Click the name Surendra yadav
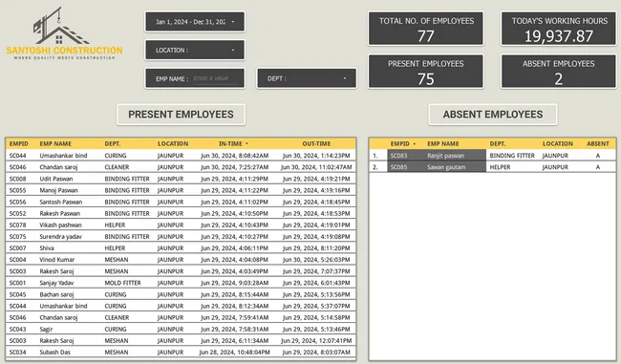 coord(60,237)
